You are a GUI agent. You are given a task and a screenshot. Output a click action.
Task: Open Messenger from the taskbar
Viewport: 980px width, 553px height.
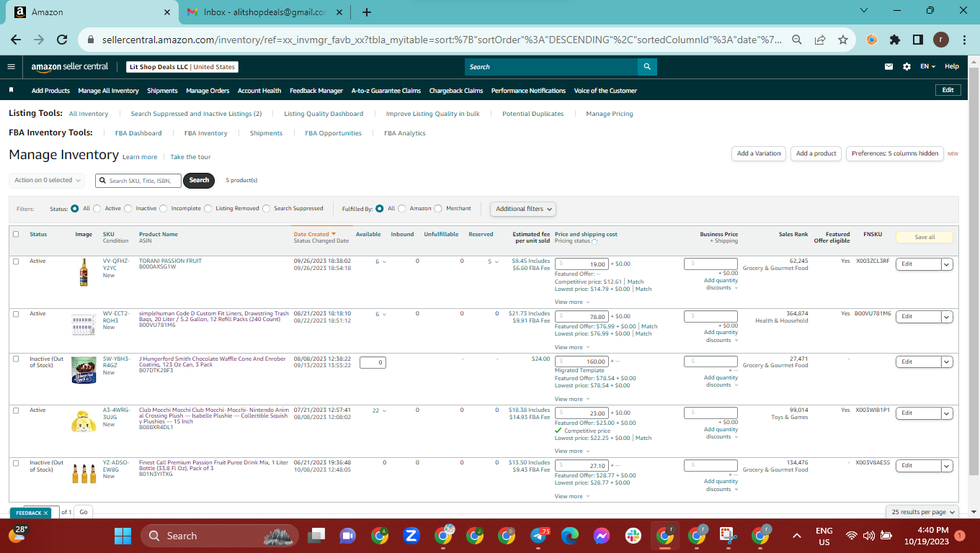click(602, 536)
